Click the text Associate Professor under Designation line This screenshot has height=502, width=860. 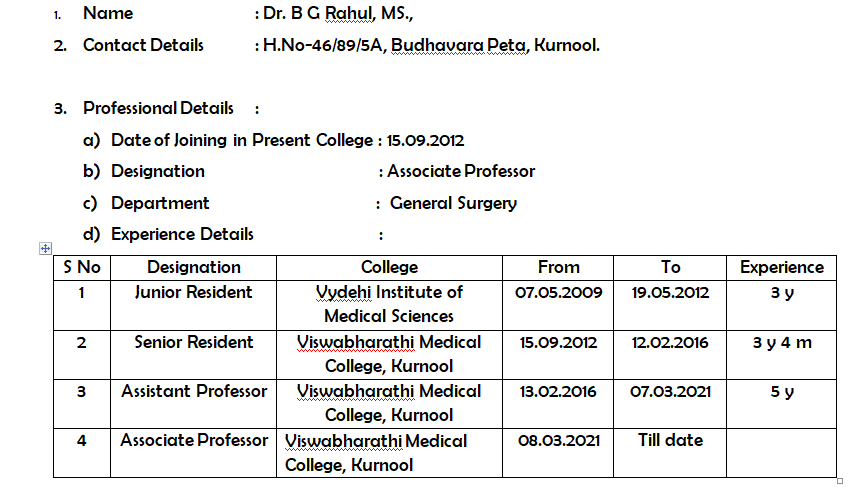click(x=461, y=171)
